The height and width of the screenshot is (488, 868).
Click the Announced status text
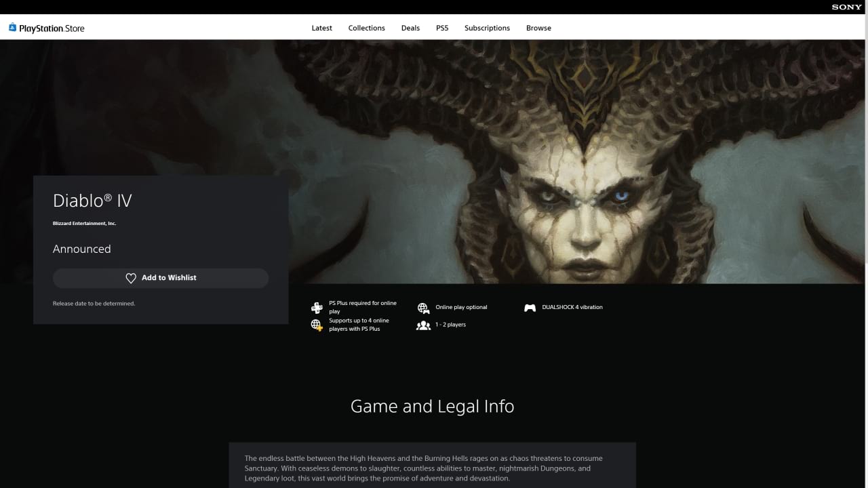(82, 249)
